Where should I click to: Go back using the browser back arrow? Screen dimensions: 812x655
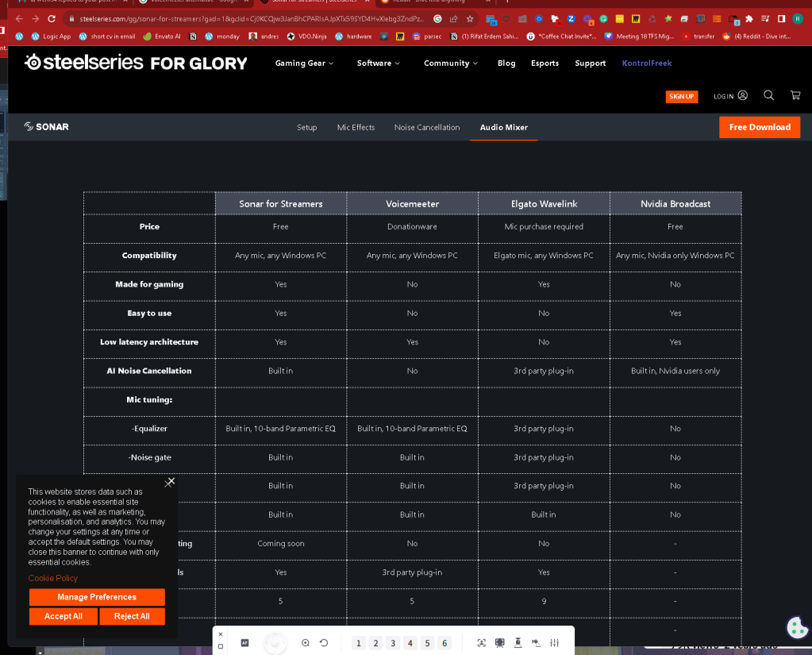[x=19, y=18]
